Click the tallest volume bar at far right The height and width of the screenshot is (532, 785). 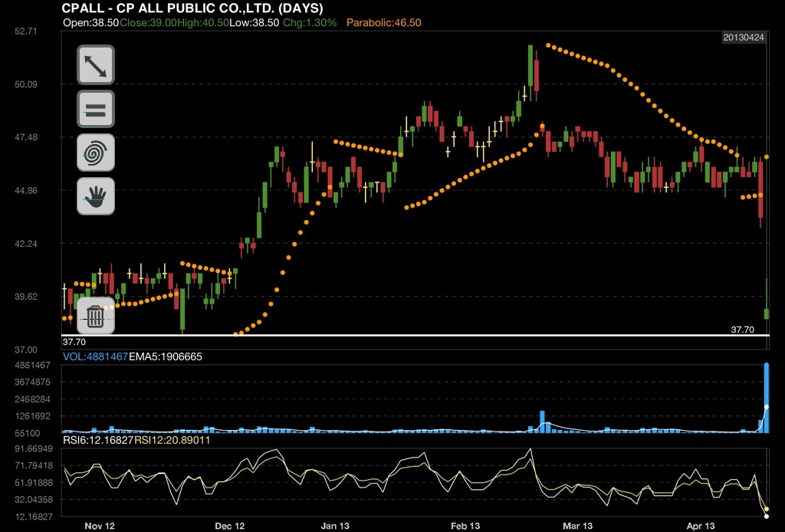click(767, 398)
